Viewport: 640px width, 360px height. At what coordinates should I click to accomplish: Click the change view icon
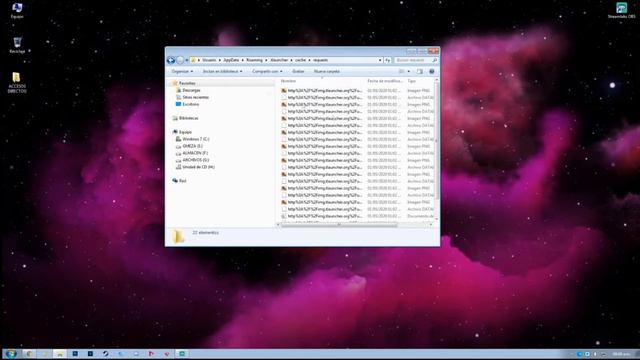pyautogui.click(x=402, y=71)
